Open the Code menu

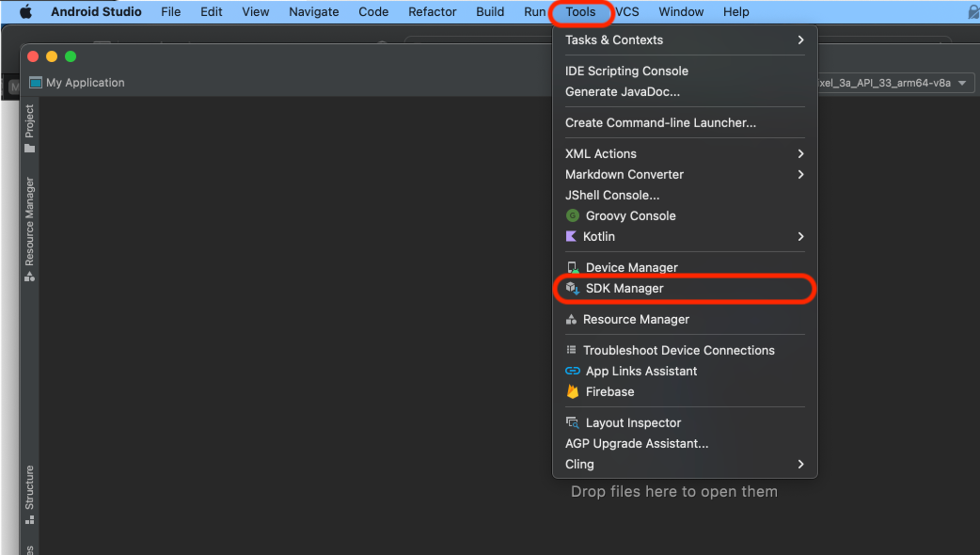(x=373, y=12)
